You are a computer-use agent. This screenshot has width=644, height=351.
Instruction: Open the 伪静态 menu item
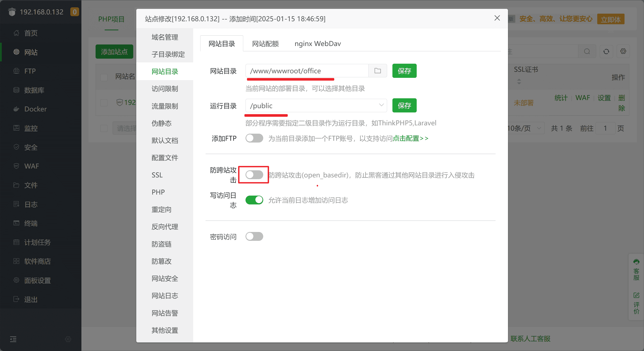click(x=162, y=123)
